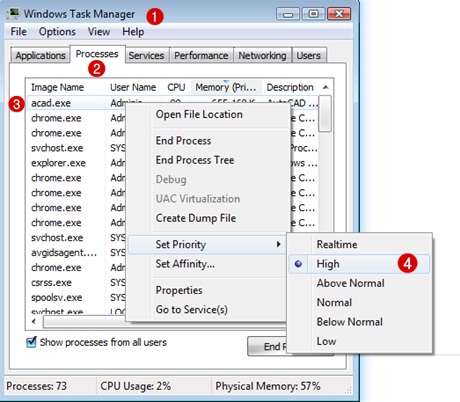Open the File menu
This screenshot has width=460, height=402.
coord(18,32)
